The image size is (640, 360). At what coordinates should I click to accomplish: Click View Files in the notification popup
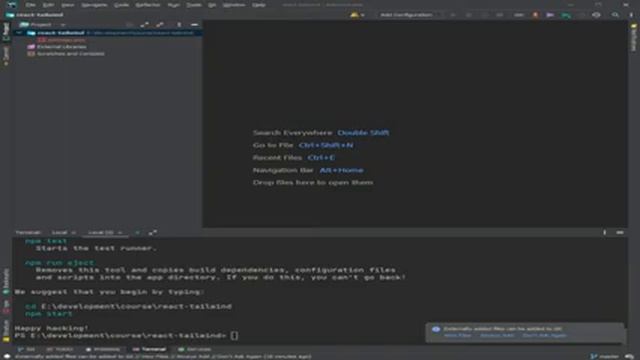click(x=458, y=336)
